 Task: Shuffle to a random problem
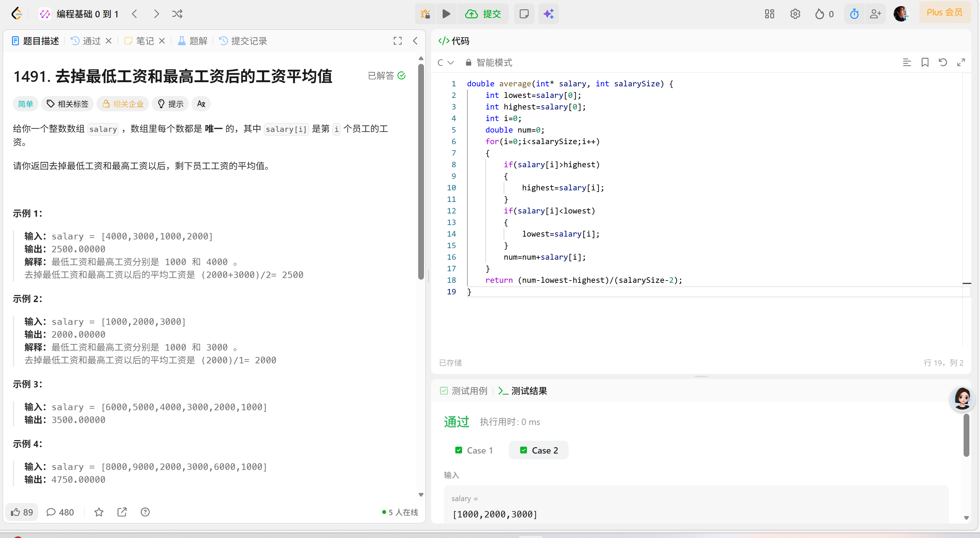click(177, 14)
